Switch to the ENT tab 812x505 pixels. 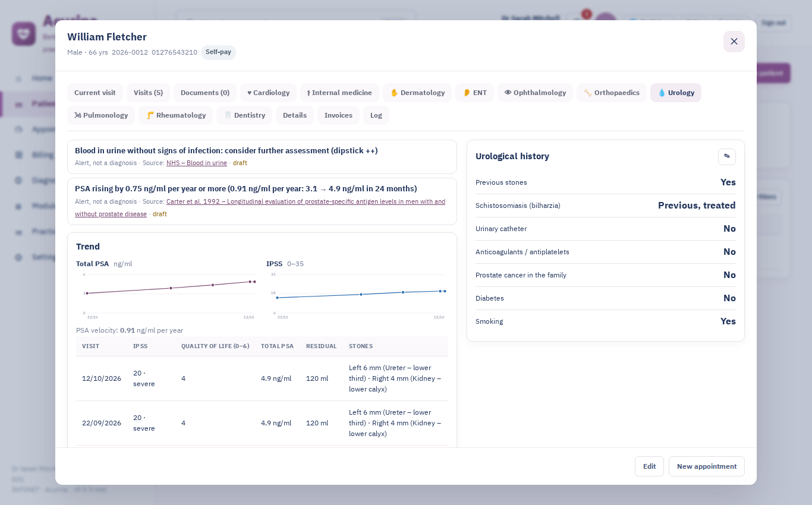point(474,93)
